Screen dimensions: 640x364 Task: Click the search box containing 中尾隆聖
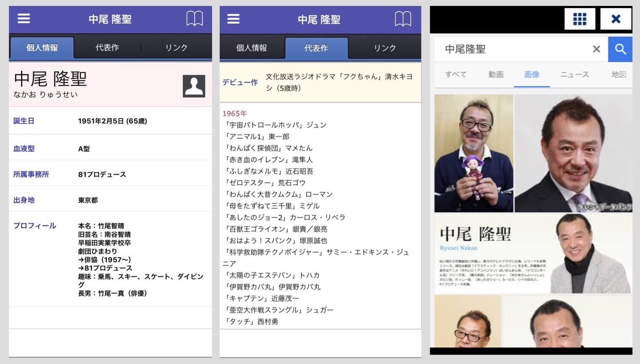point(513,49)
